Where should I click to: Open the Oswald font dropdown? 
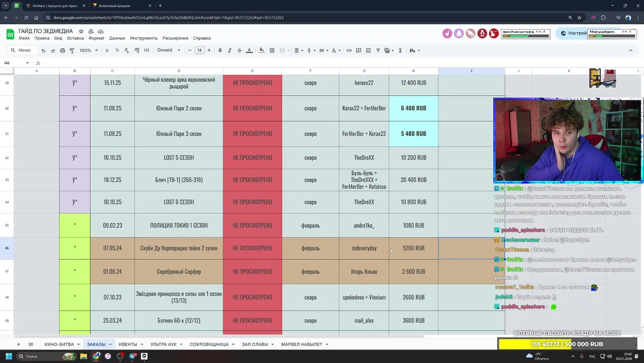coord(168,50)
